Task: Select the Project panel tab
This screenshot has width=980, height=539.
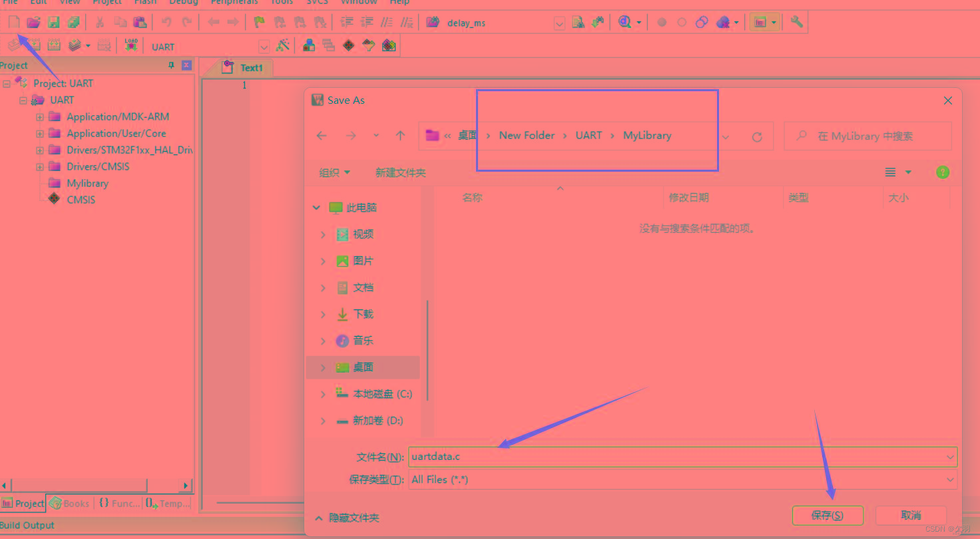Action: point(23,504)
